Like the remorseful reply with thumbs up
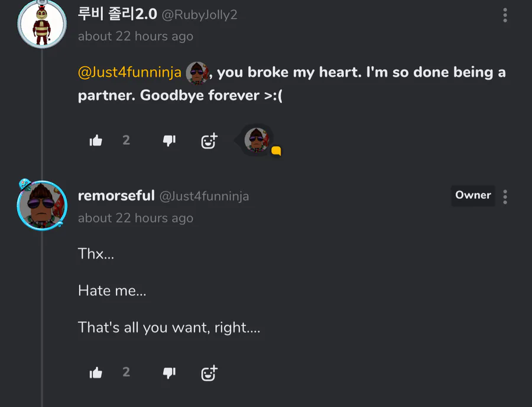The image size is (532, 407). point(96,373)
